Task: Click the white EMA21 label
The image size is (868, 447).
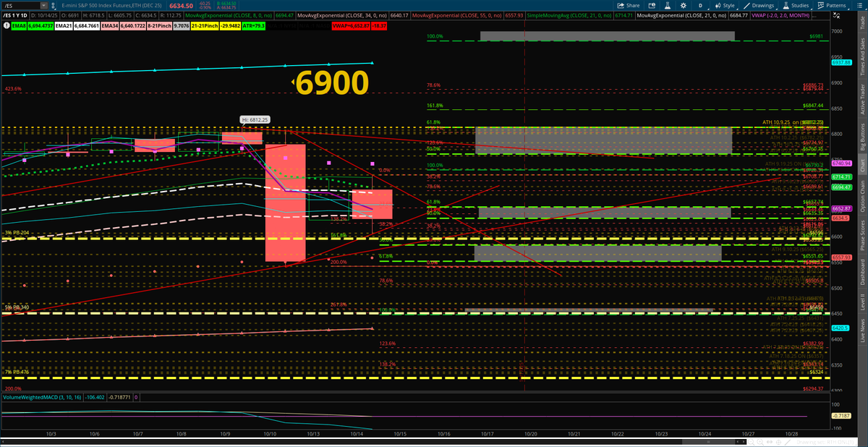Action: tap(62, 25)
